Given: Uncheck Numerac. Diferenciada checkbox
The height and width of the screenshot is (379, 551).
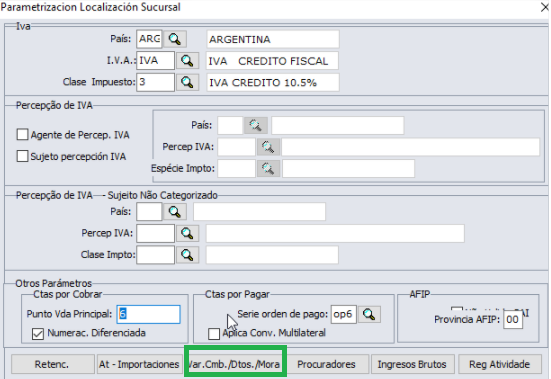Looking at the screenshot, I should tap(38, 334).
